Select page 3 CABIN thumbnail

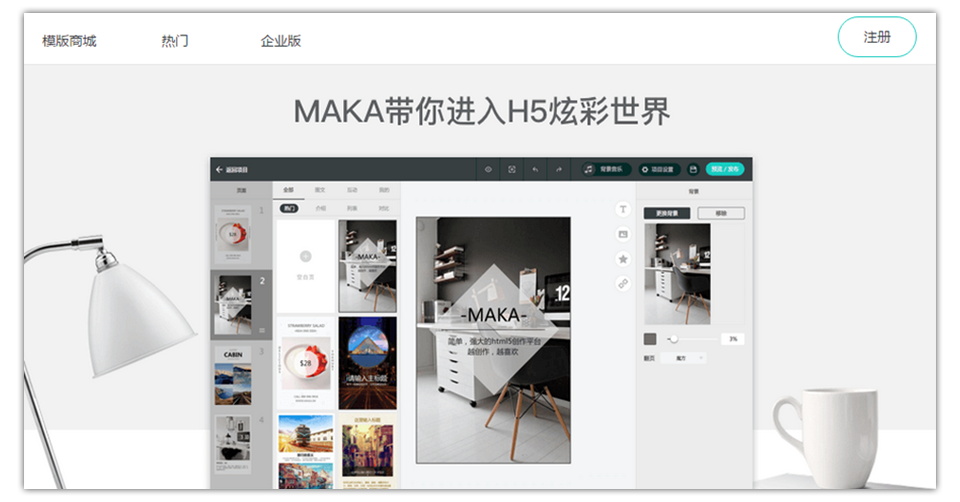(x=233, y=376)
